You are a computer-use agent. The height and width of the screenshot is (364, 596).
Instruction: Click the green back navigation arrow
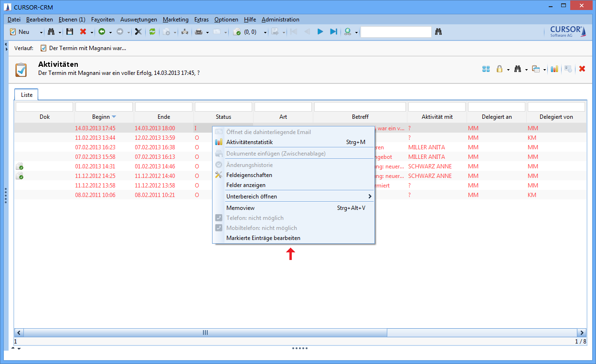click(x=102, y=32)
